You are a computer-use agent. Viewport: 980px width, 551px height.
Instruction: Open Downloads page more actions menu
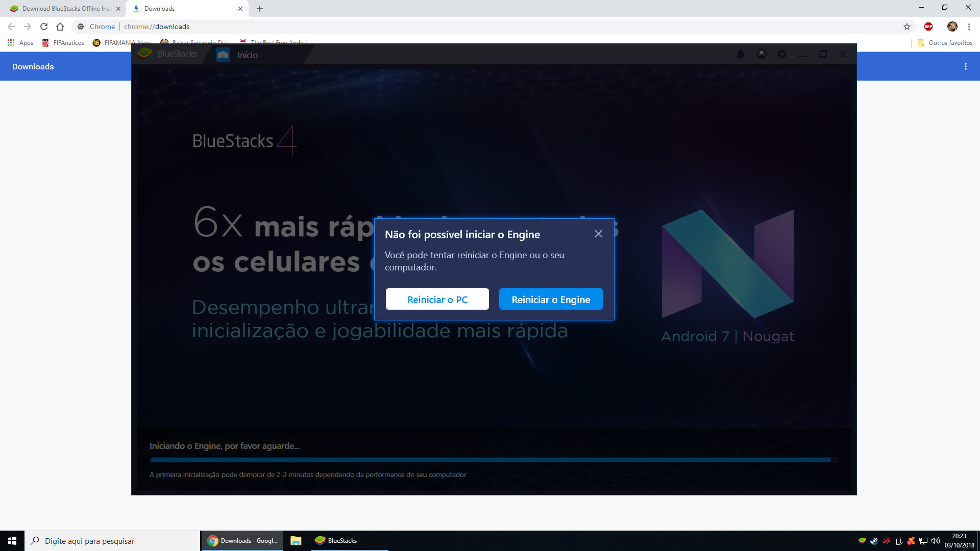(966, 66)
